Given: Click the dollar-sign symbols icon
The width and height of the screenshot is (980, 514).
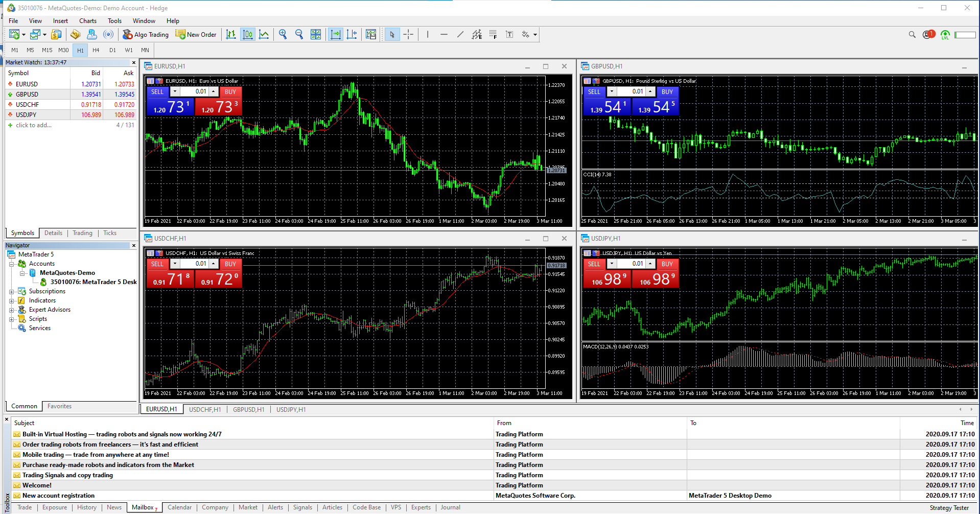Looking at the screenshot, I should (56, 34).
